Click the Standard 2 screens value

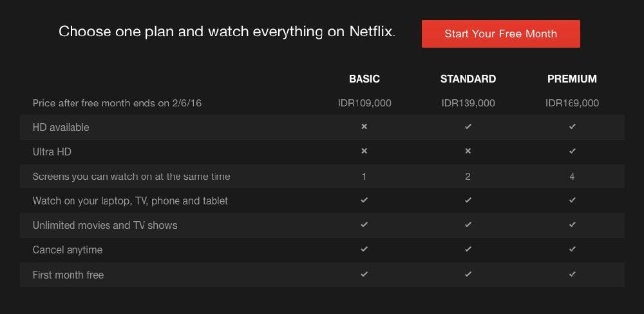(468, 177)
